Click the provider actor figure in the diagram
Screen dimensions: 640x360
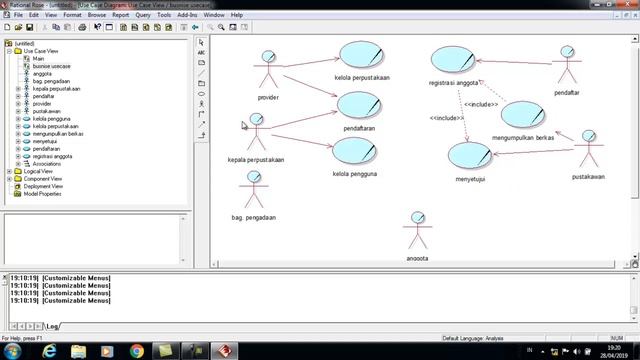pyautogui.click(x=268, y=69)
